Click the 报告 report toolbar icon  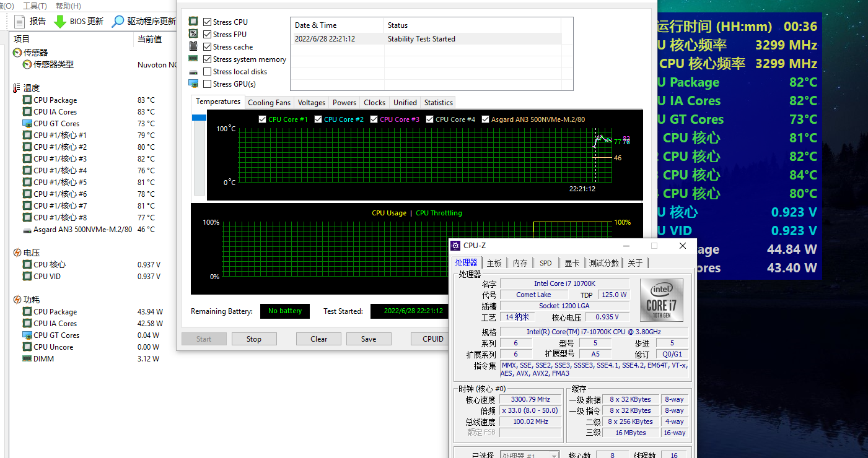pos(19,21)
